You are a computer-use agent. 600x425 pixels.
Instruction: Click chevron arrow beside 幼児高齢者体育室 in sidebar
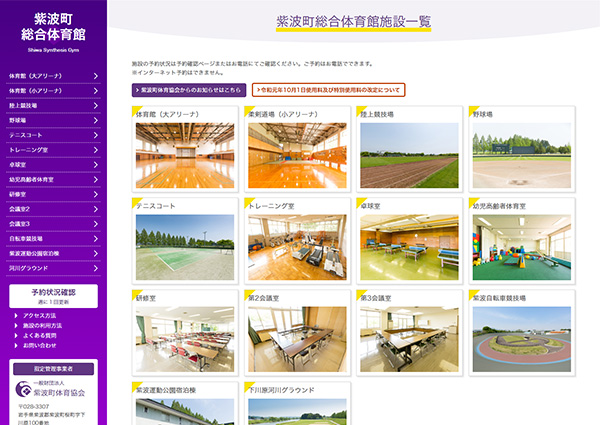coord(96,180)
